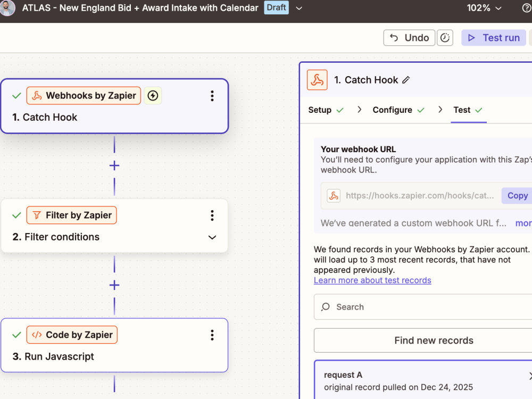Click the Search records input field
The width and height of the screenshot is (532, 399).
tap(423, 307)
